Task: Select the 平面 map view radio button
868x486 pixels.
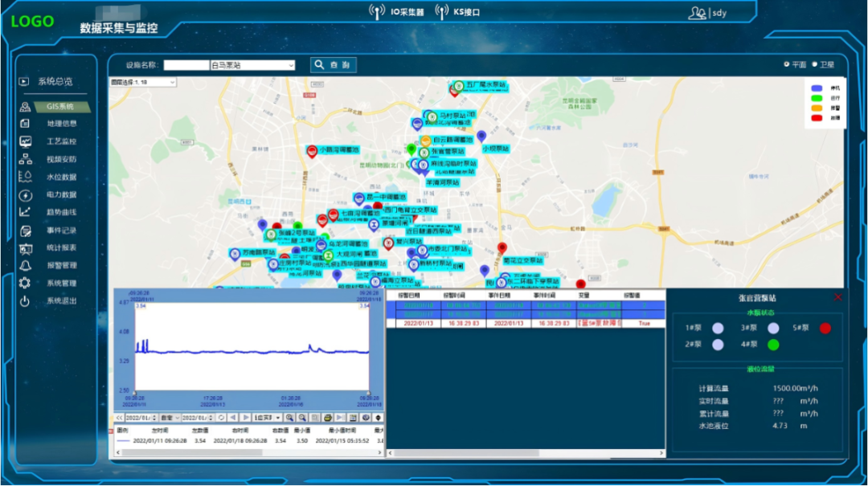Action: [x=786, y=64]
